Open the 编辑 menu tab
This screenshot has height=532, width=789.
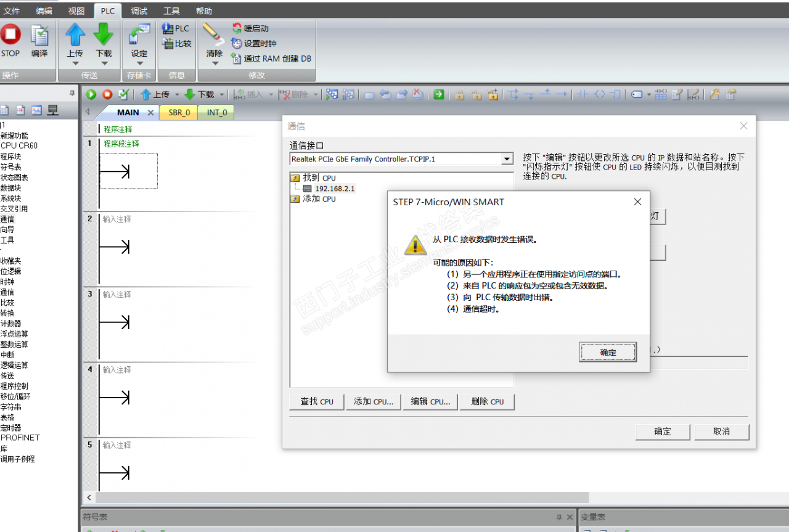(x=44, y=11)
